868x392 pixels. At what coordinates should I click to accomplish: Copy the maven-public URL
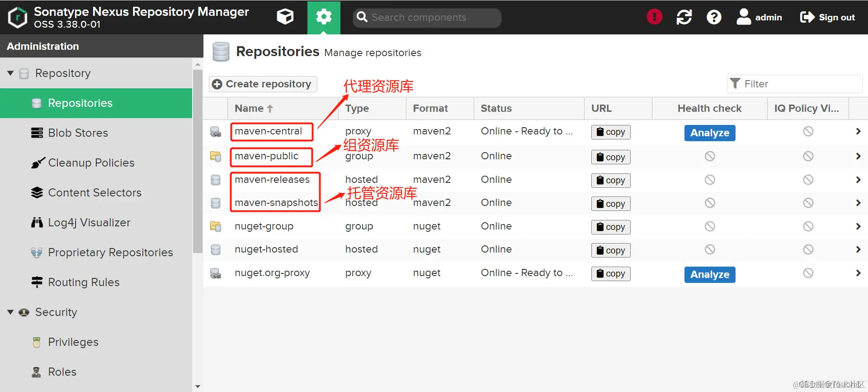click(611, 157)
